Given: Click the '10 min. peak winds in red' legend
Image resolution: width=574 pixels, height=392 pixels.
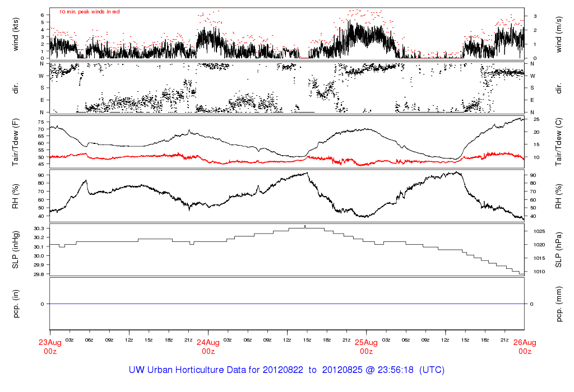Looking at the screenshot, I should click(89, 12).
